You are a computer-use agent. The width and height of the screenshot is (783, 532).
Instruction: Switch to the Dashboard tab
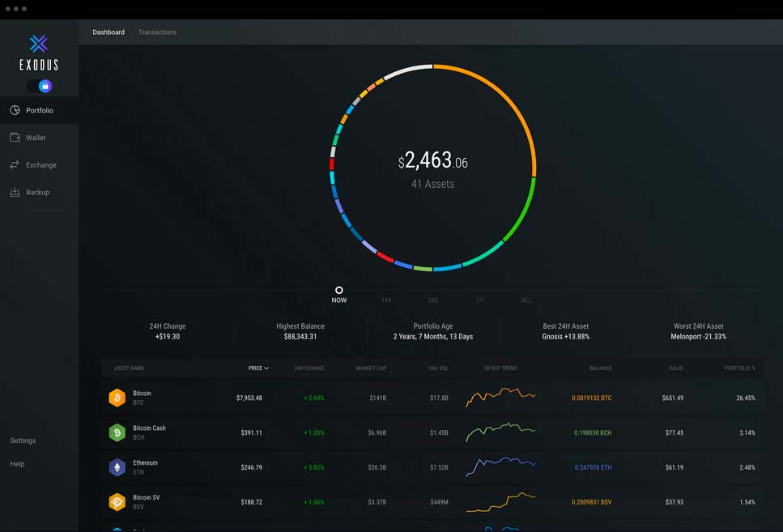click(x=109, y=32)
